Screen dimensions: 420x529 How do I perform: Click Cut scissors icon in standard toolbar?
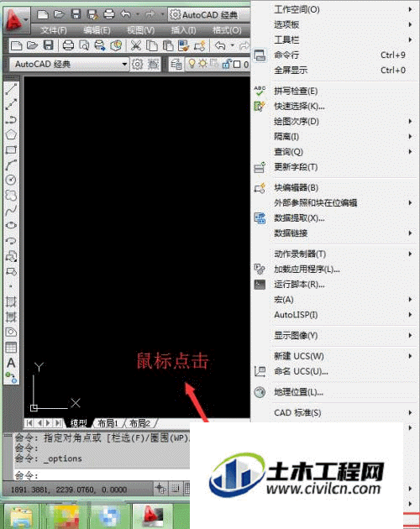(x=136, y=45)
